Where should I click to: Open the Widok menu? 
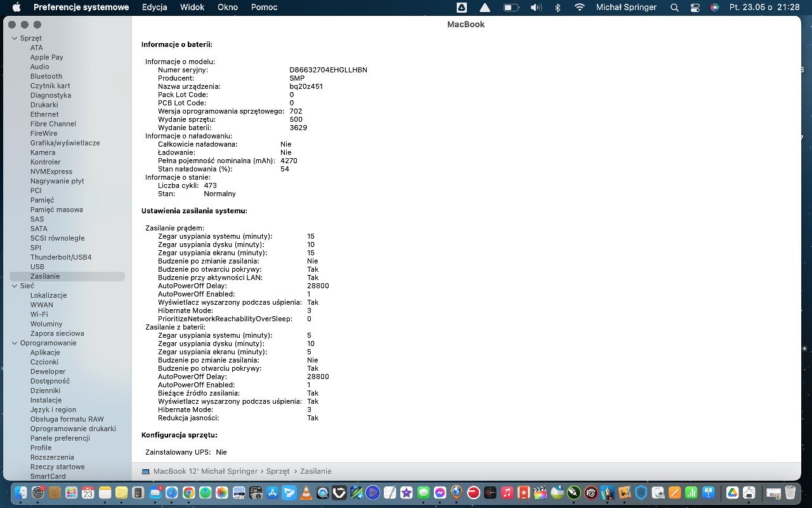point(192,7)
